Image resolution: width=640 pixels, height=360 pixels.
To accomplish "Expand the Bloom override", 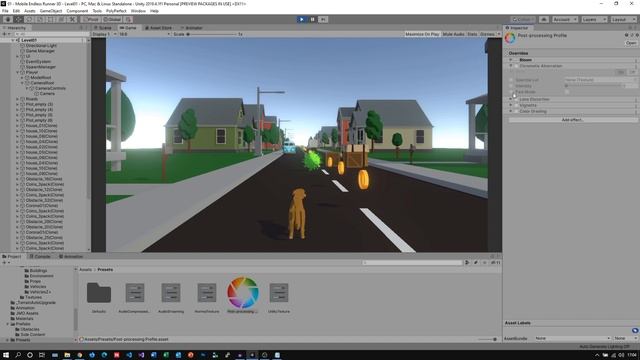I will [511, 60].
